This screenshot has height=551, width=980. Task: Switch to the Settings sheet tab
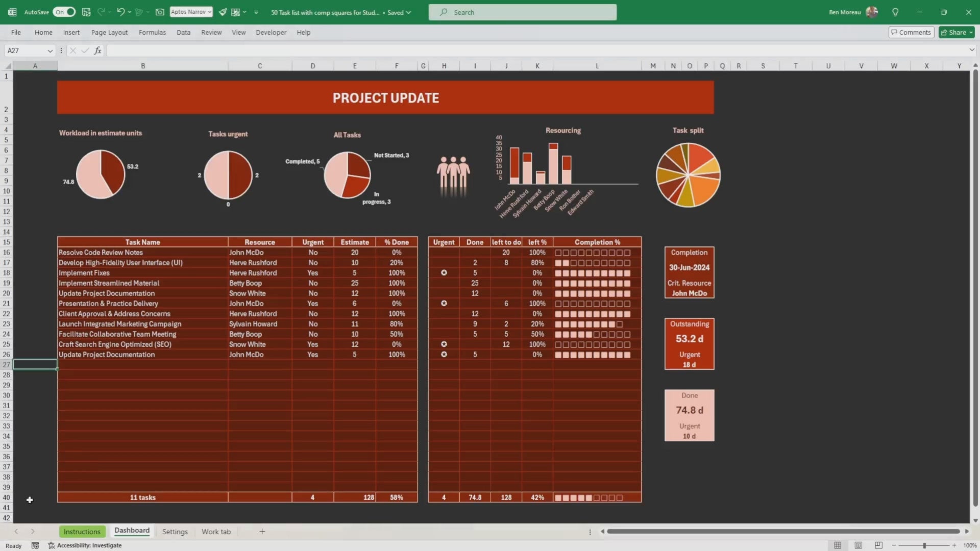coord(175,532)
